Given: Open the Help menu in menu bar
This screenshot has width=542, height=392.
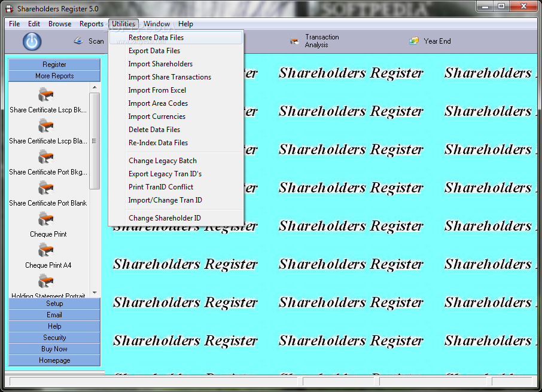Looking at the screenshot, I should click(185, 24).
